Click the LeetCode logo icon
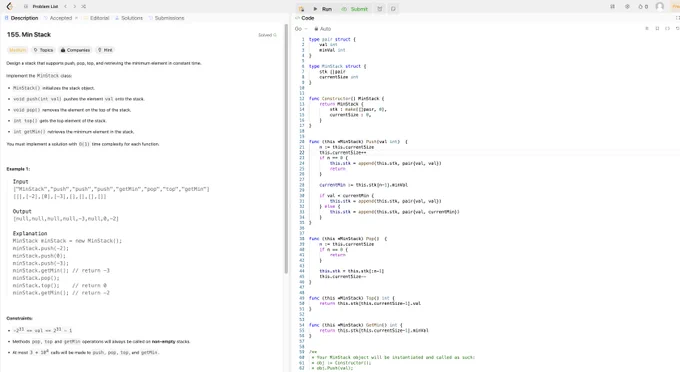680x372 pixels. (x=10, y=6)
